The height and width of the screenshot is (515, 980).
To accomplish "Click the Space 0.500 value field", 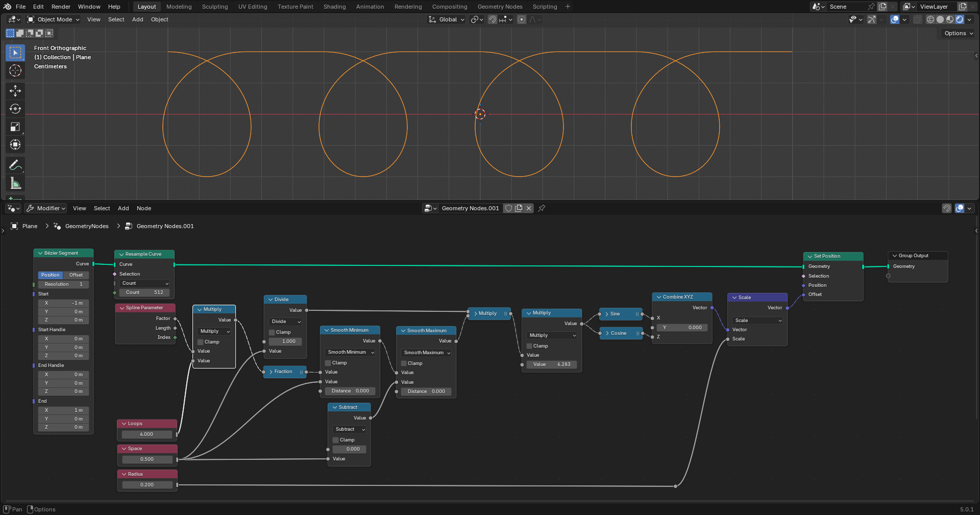I will point(147,459).
